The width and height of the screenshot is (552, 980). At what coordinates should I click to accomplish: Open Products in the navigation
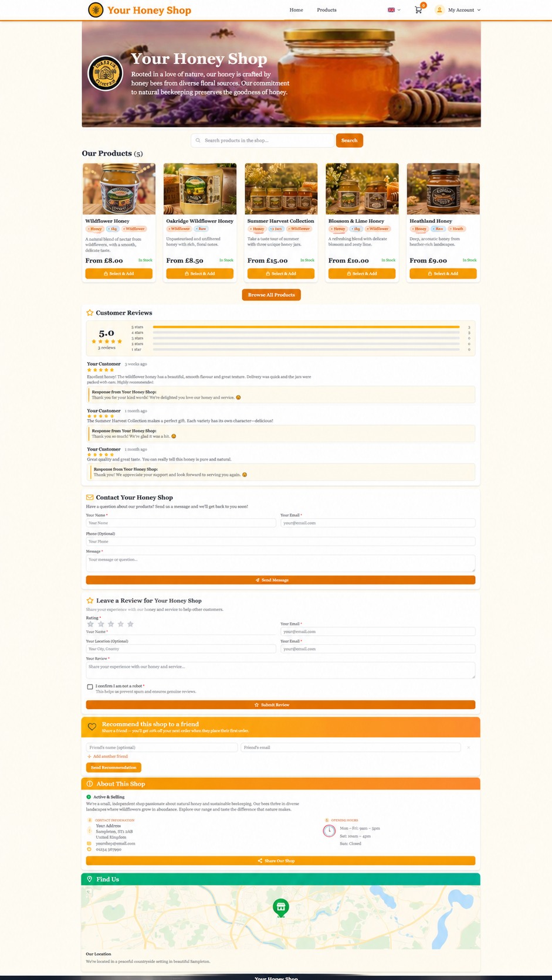(x=327, y=10)
